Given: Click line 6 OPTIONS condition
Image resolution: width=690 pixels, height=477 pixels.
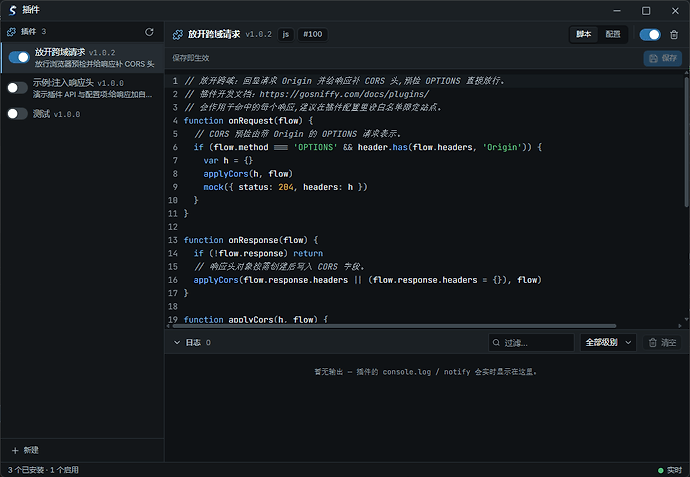Looking at the screenshot, I should pos(368,147).
